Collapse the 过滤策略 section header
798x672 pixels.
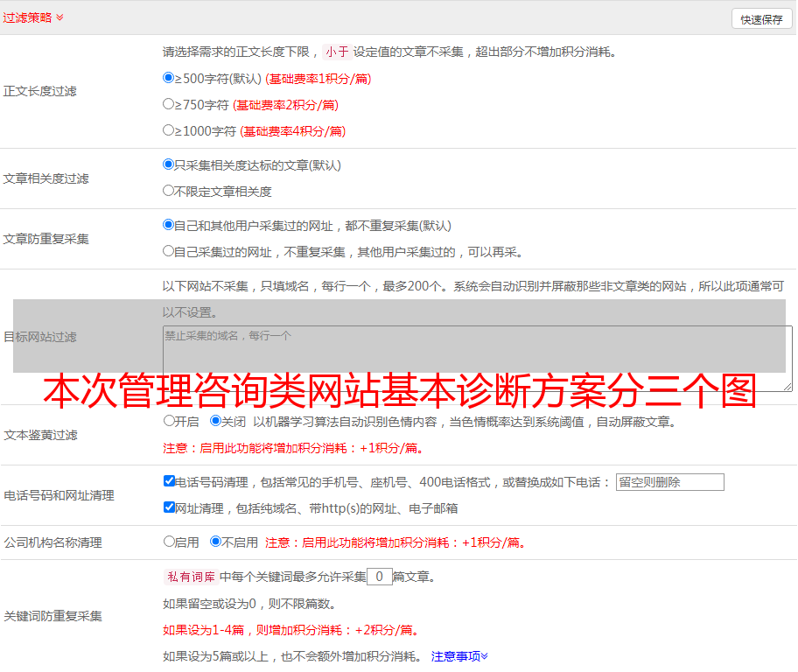[x=32, y=17]
